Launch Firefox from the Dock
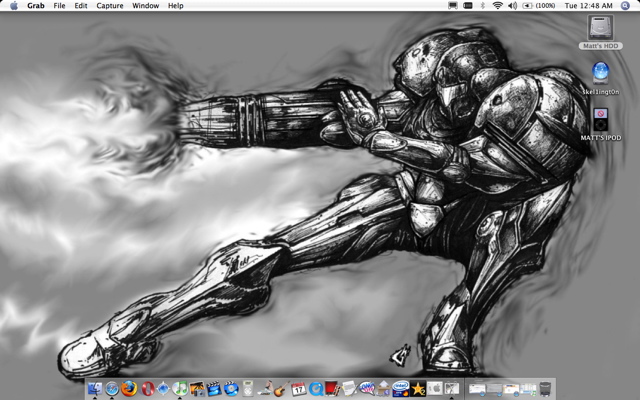Image resolution: width=640 pixels, height=400 pixels. 129,388
